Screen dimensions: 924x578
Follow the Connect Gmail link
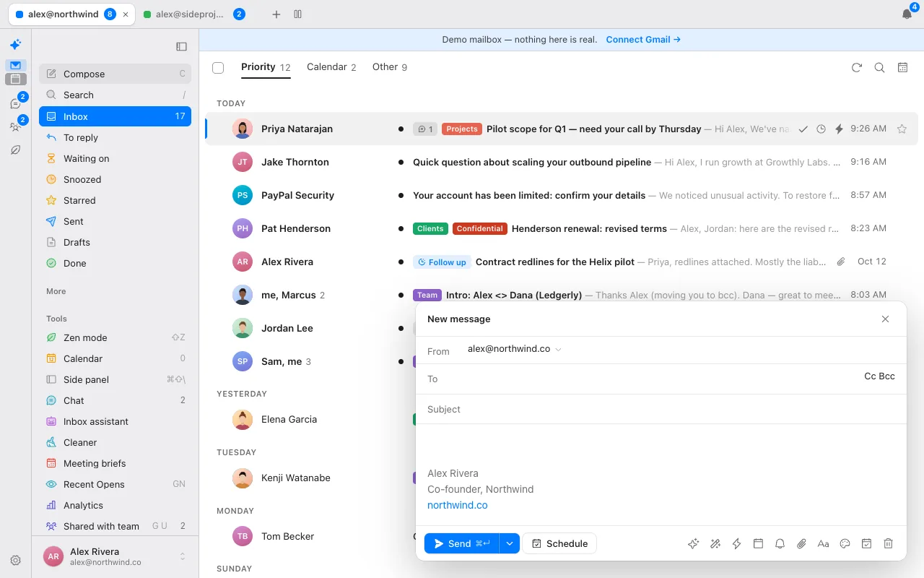coord(643,40)
